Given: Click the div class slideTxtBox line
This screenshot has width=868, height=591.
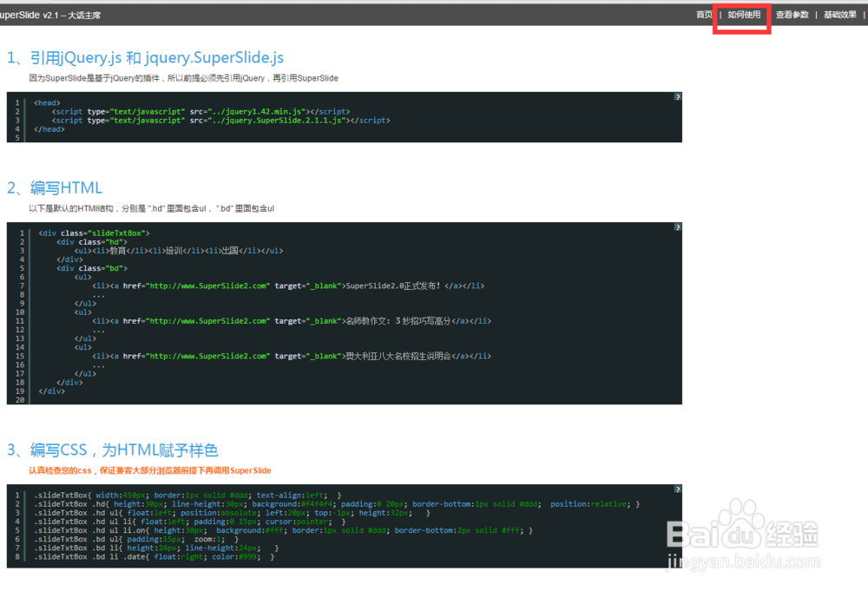Looking at the screenshot, I should point(94,233).
